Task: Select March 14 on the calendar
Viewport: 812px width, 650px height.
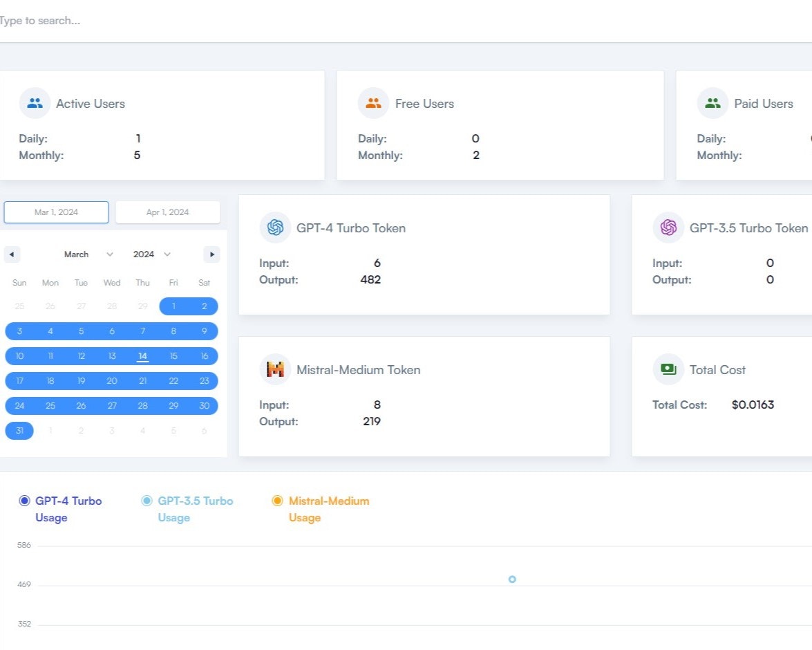Action: click(142, 355)
